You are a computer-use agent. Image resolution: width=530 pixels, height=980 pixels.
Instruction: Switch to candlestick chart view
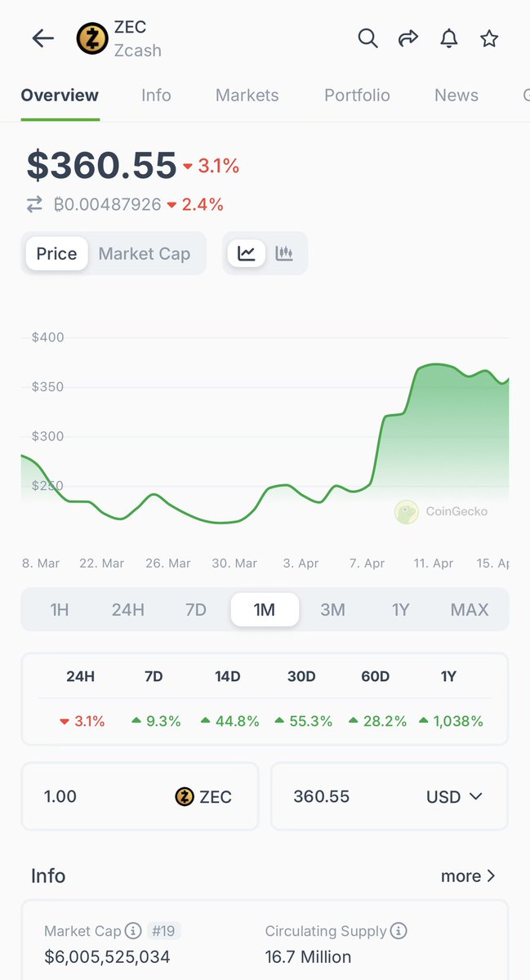tap(284, 253)
